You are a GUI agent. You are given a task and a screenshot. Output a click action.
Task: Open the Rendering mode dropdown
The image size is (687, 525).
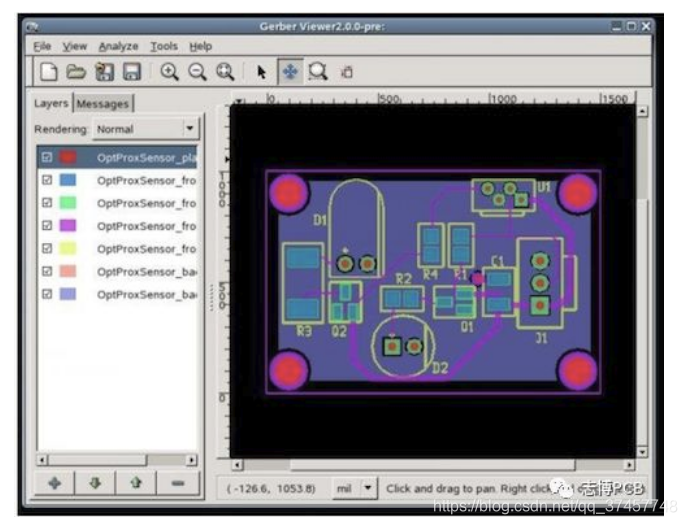146,129
